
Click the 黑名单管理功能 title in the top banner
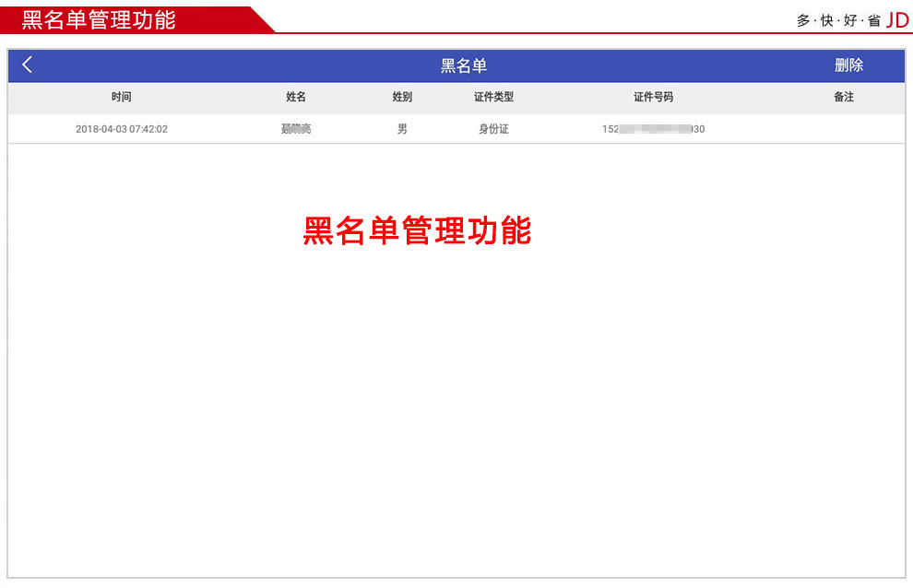pyautogui.click(x=99, y=19)
